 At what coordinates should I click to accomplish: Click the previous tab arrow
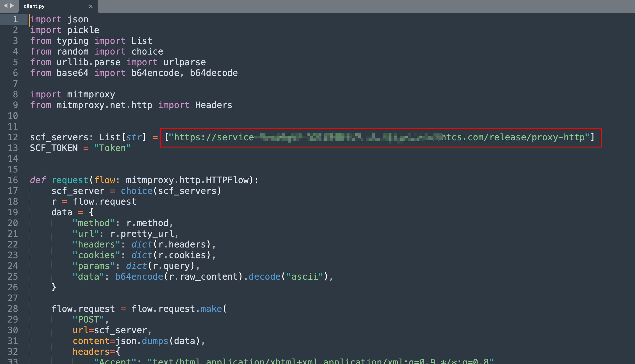(x=6, y=6)
